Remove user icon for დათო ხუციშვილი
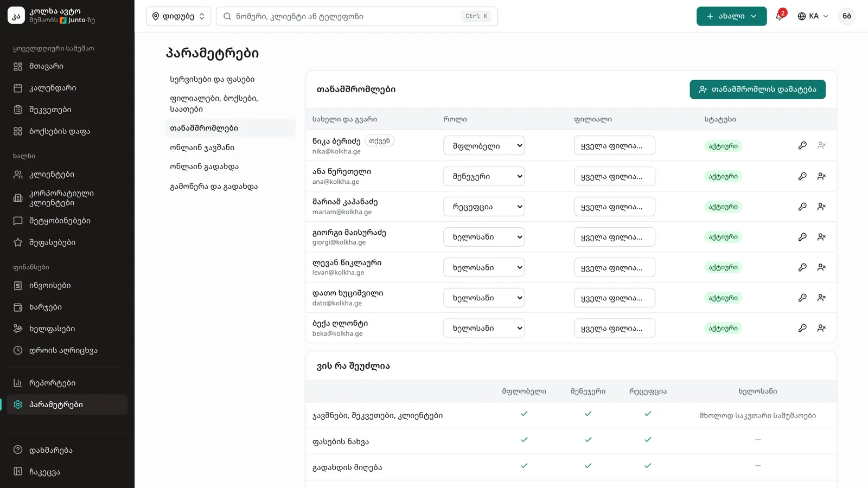 coord(822,298)
